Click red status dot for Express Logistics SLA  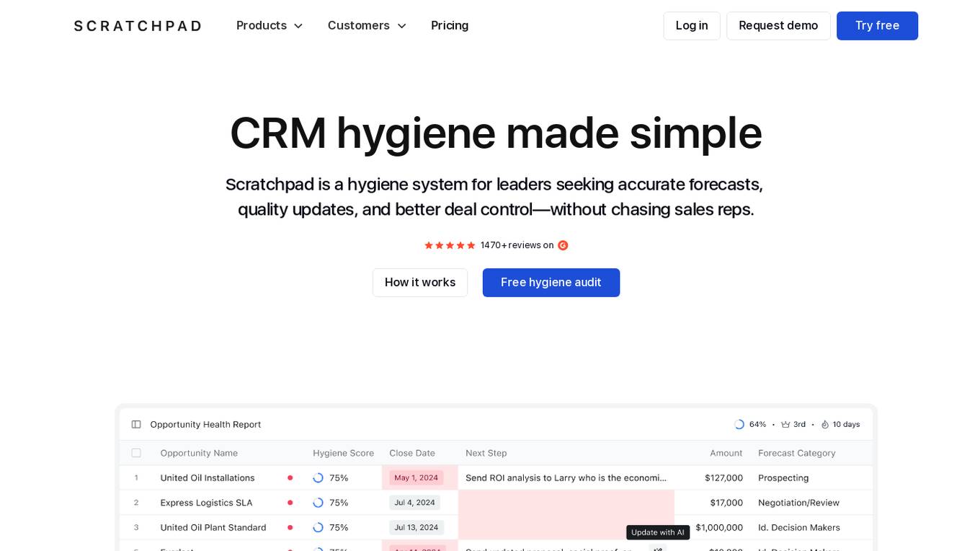[290, 503]
